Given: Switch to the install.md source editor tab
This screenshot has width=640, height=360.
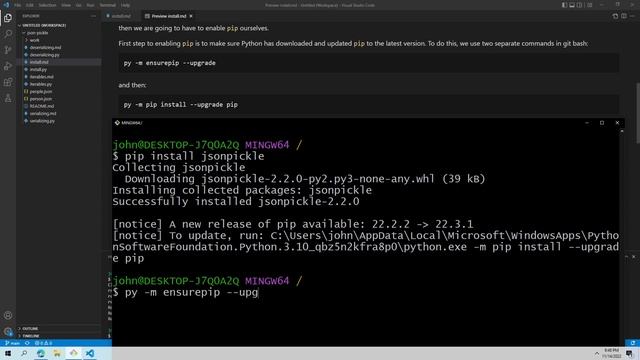Looking at the screenshot, I should 120,16.
